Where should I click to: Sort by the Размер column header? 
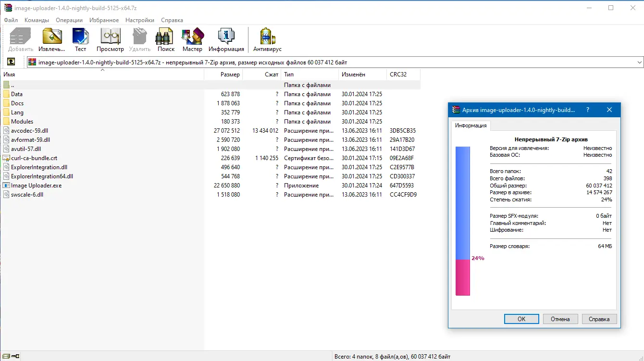point(223,75)
